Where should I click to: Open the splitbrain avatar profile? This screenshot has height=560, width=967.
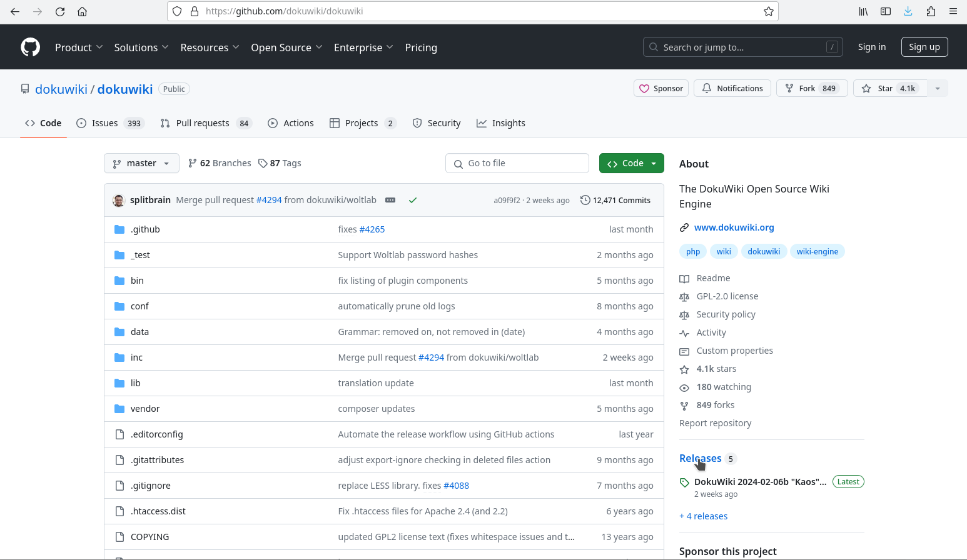pos(119,201)
